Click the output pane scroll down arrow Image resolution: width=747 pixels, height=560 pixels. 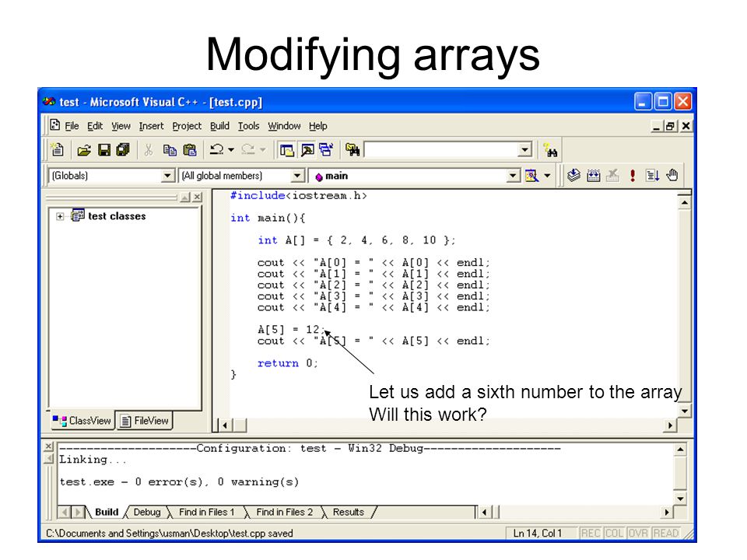coord(680,499)
